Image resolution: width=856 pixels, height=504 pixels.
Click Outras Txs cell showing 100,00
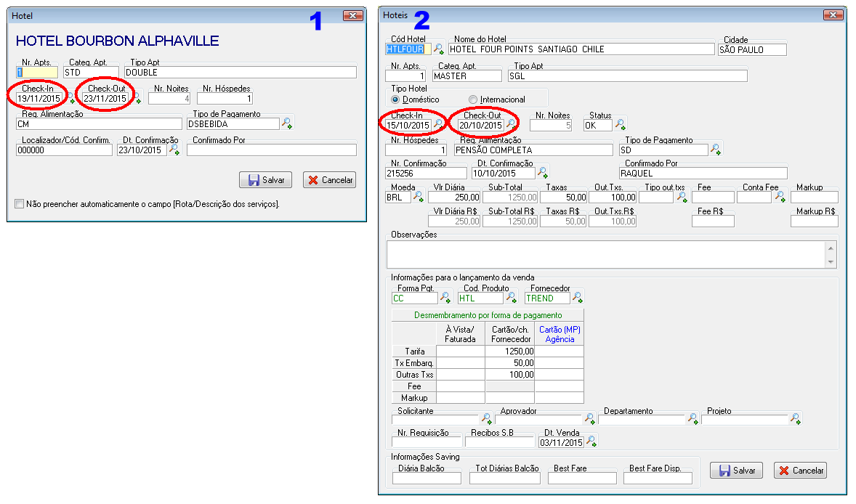coord(510,375)
